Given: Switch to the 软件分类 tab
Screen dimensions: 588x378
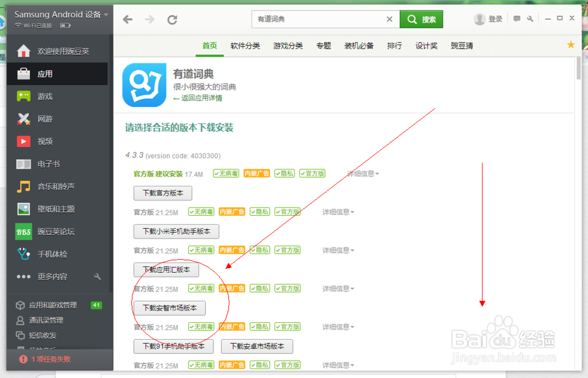Looking at the screenshot, I should pyautogui.click(x=245, y=46).
